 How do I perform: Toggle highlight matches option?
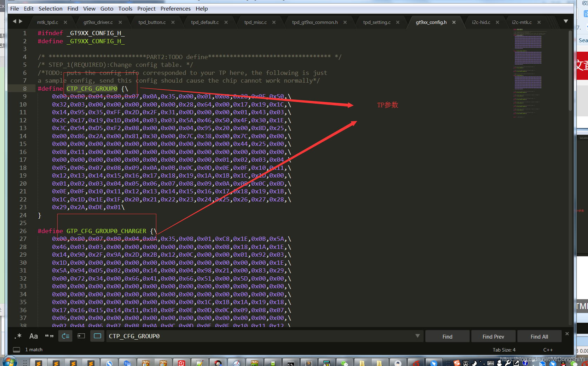tap(97, 336)
